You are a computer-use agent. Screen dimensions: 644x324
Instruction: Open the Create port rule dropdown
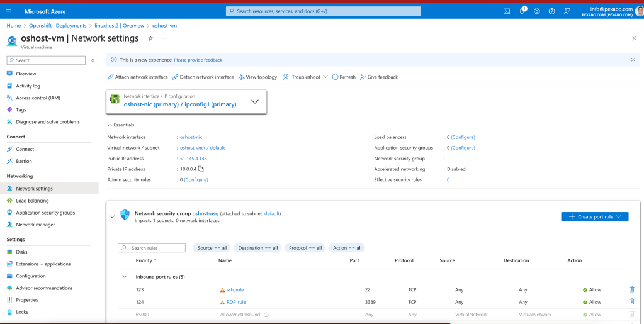(x=595, y=216)
